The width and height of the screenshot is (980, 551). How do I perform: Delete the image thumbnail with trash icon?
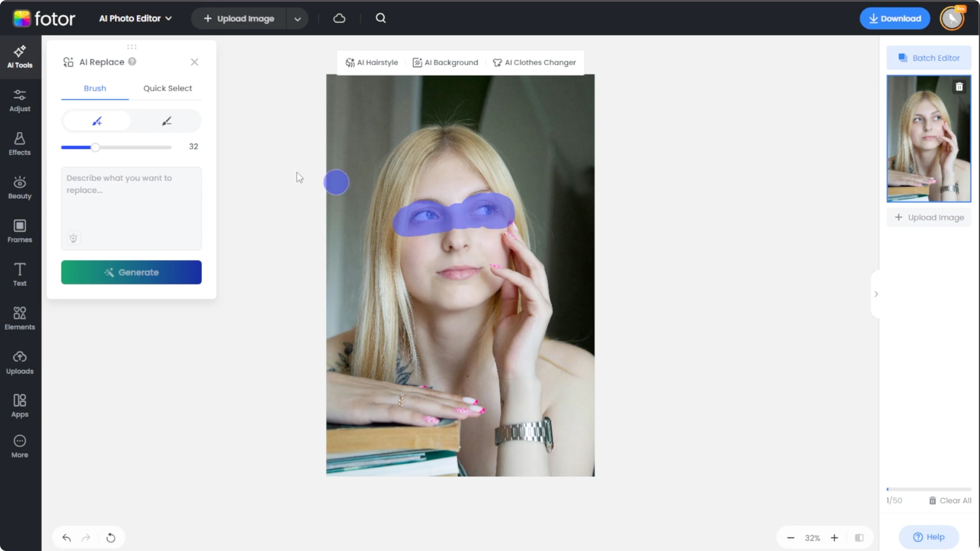(959, 87)
